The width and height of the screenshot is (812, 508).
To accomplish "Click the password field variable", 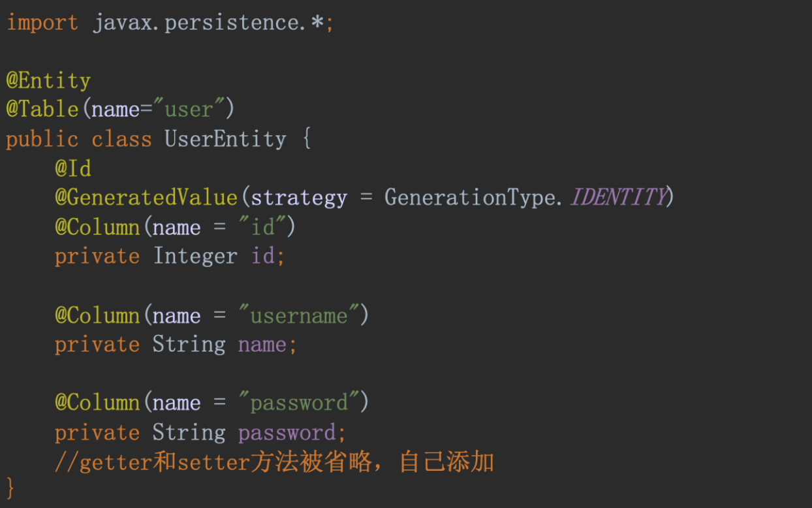I will point(287,432).
